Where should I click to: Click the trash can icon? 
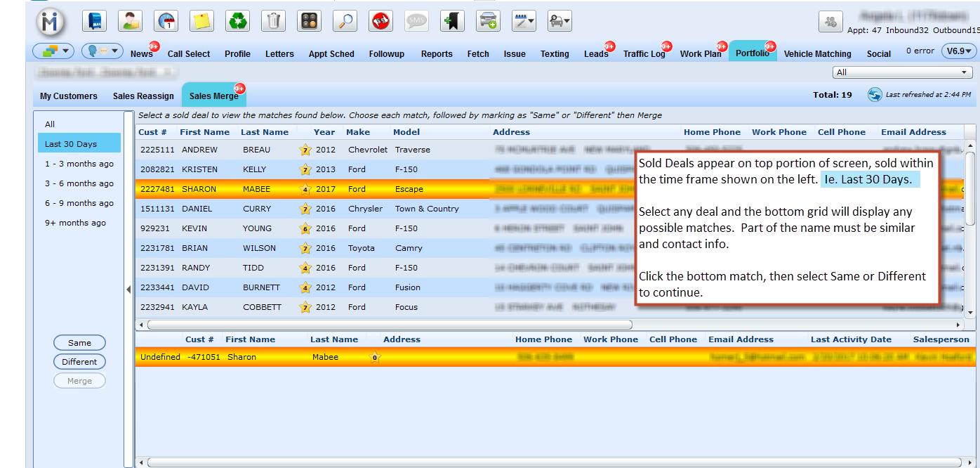tap(273, 21)
